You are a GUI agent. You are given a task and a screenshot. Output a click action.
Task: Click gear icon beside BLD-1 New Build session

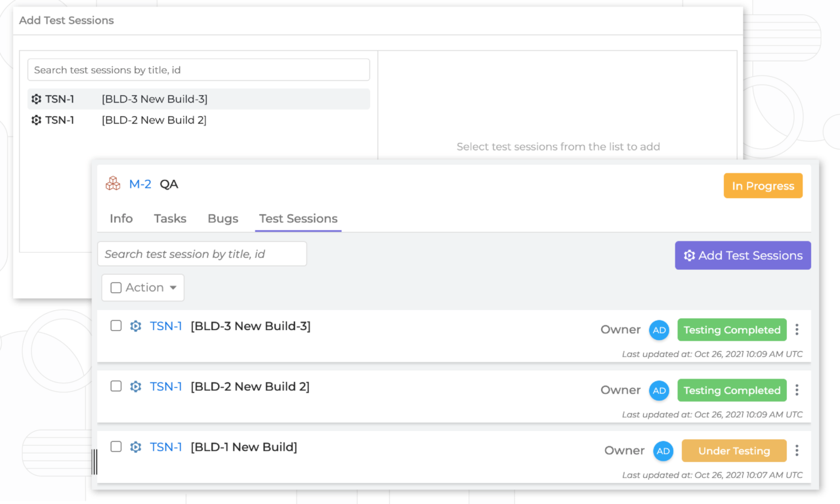[x=136, y=447]
